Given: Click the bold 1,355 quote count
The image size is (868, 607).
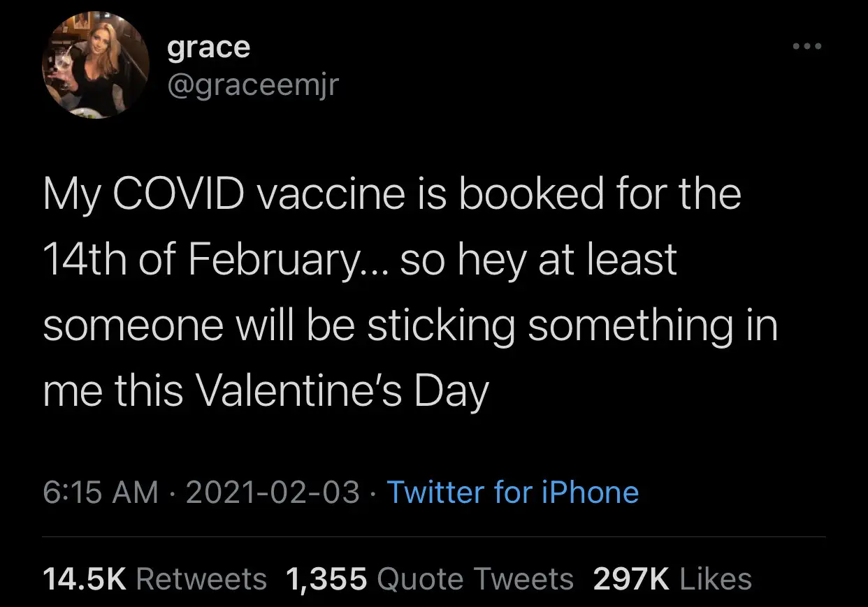Looking at the screenshot, I should [326, 579].
